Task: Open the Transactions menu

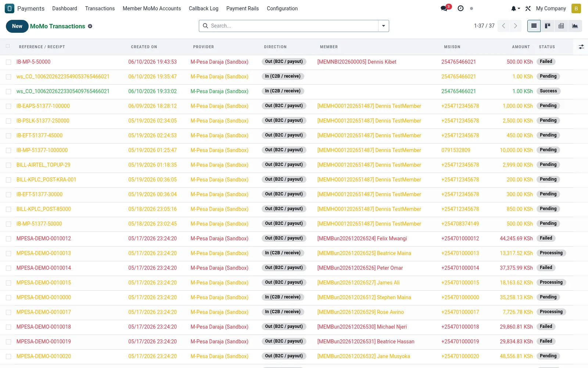Action: click(100, 8)
